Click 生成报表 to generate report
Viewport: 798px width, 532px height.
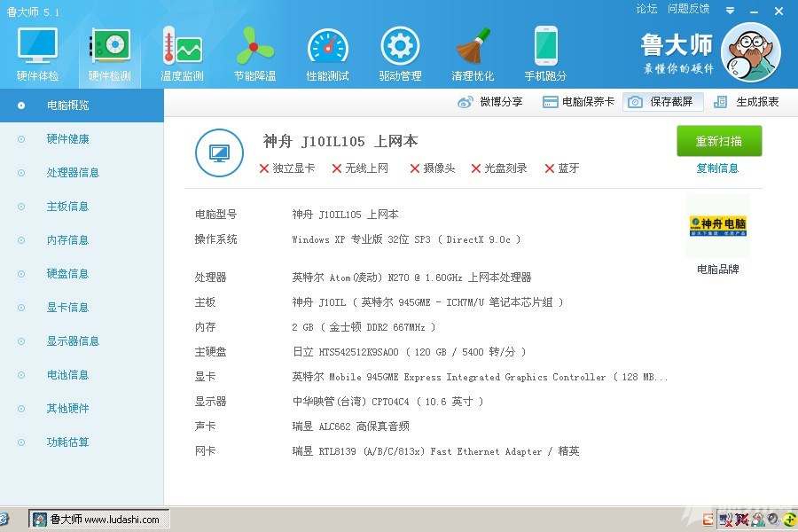747,102
